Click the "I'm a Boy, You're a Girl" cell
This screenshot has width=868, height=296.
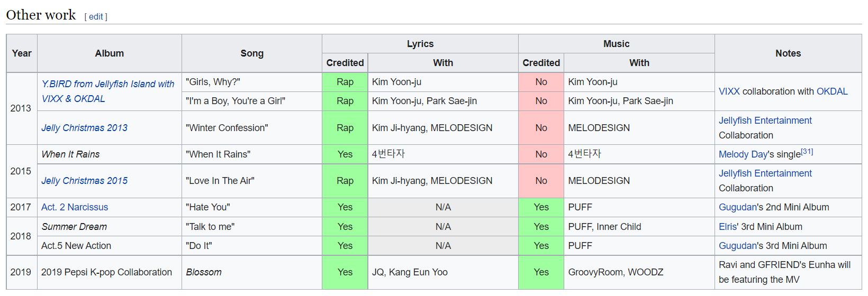252,101
